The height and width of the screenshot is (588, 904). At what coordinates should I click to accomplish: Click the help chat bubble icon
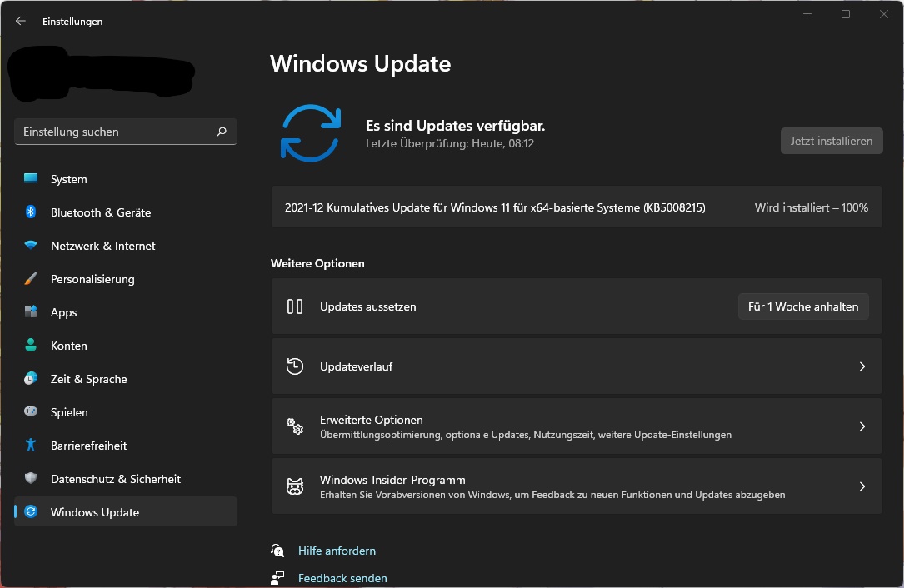(277, 551)
